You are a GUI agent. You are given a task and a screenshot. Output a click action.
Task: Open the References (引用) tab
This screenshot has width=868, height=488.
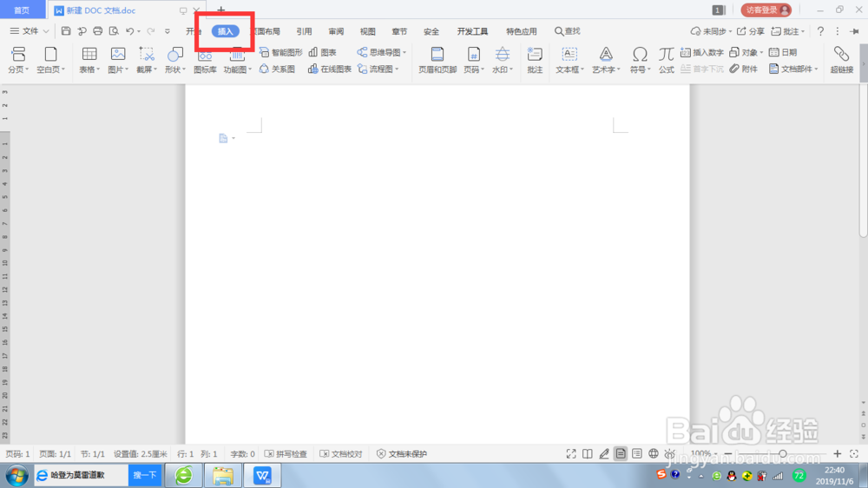(304, 31)
